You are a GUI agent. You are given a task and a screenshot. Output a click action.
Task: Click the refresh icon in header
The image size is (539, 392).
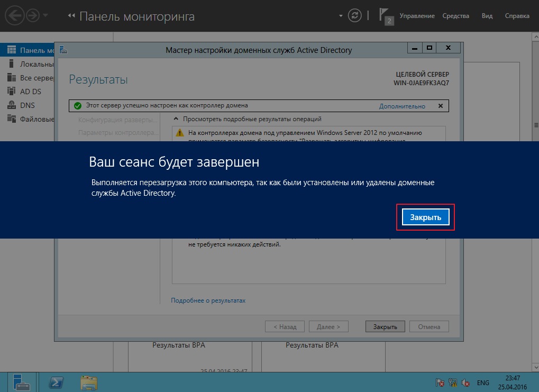(x=353, y=16)
